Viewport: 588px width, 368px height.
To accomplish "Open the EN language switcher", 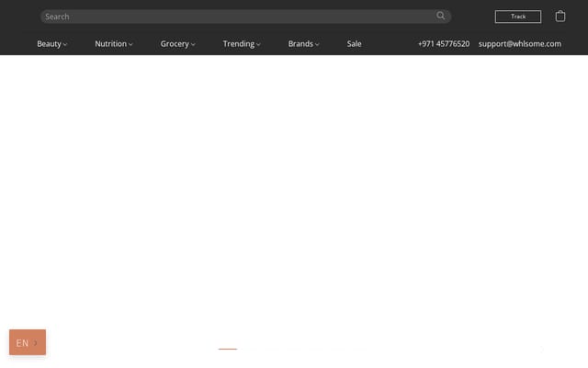I will click(x=28, y=342).
